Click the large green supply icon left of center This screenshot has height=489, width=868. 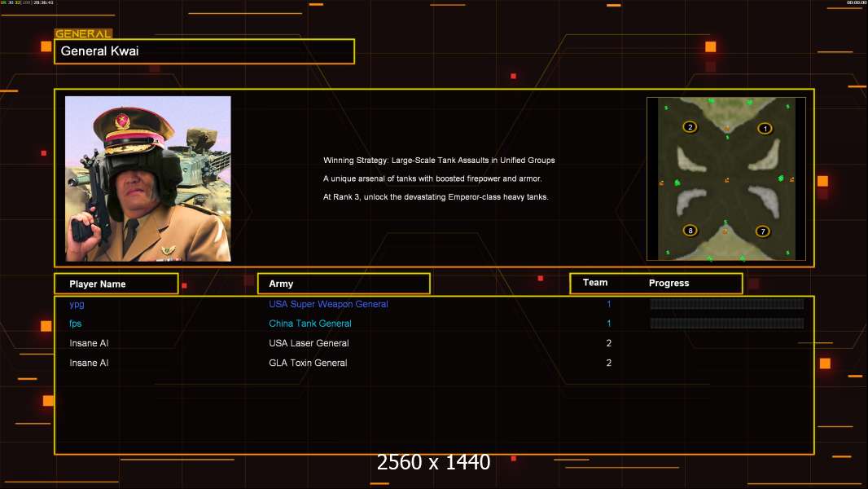click(x=677, y=183)
